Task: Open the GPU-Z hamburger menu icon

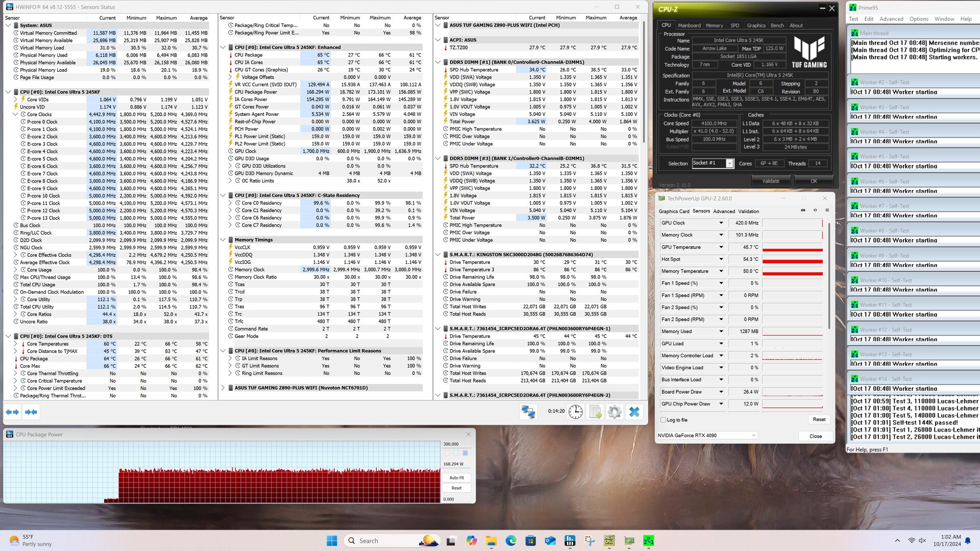Action: pyautogui.click(x=827, y=210)
